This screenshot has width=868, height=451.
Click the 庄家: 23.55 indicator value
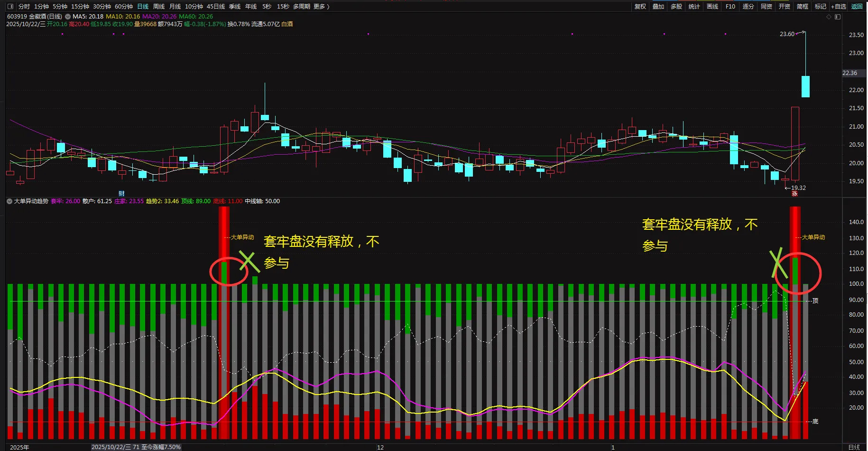(129, 201)
